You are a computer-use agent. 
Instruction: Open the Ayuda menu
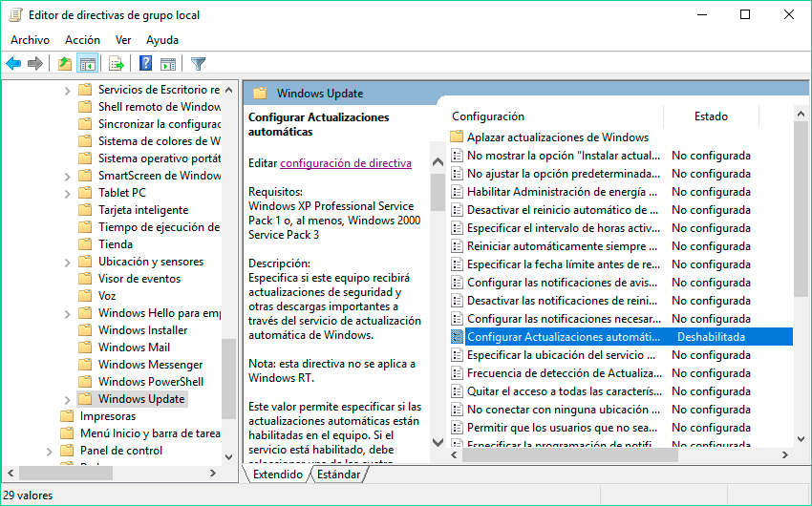click(162, 40)
